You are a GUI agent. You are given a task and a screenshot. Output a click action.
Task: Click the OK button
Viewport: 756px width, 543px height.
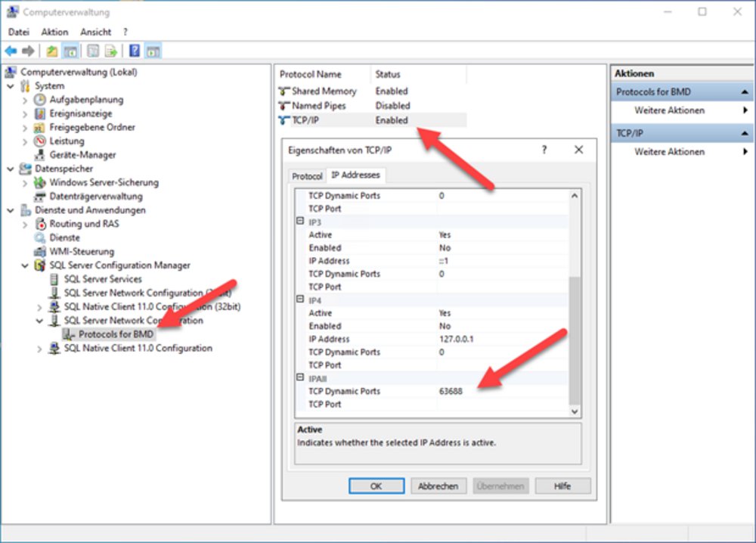click(x=376, y=486)
